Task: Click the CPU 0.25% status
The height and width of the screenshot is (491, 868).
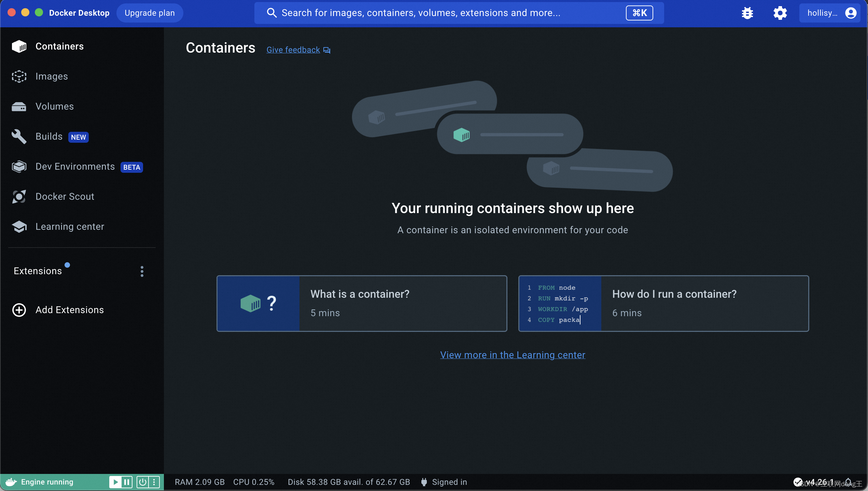Action: [254, 482]
